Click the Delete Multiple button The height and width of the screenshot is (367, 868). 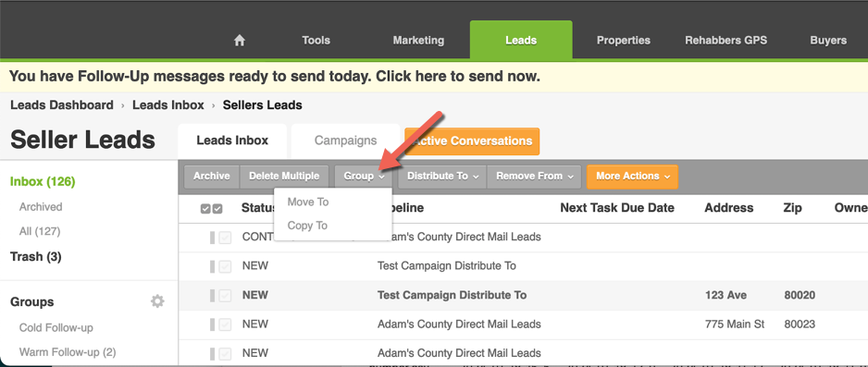click(284, 177)
